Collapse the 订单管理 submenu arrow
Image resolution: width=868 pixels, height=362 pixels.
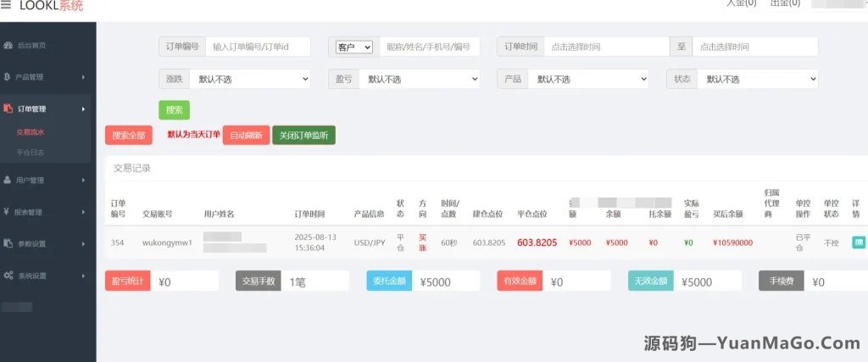coord(84,109)
